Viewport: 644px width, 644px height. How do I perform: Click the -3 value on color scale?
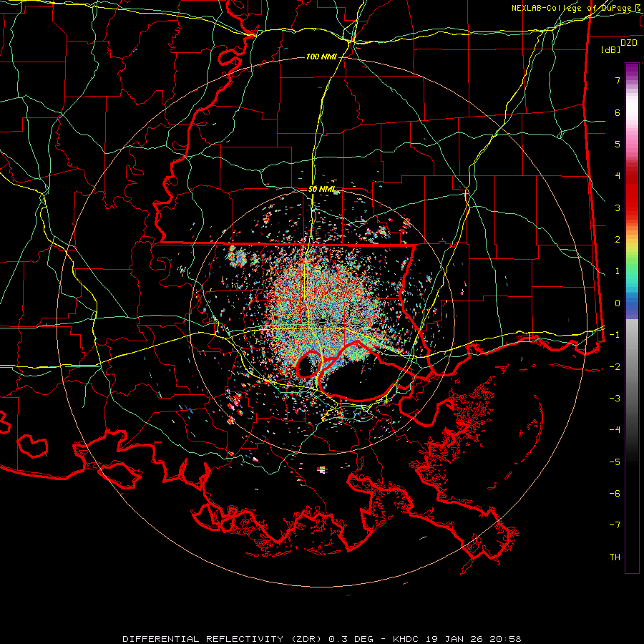615,399
